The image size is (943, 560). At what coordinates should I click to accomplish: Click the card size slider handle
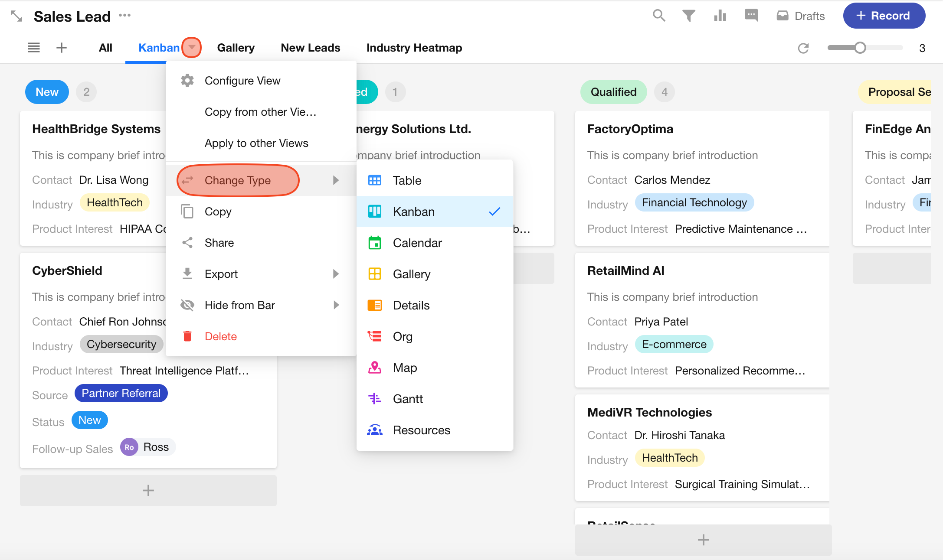tap(860, 48)
